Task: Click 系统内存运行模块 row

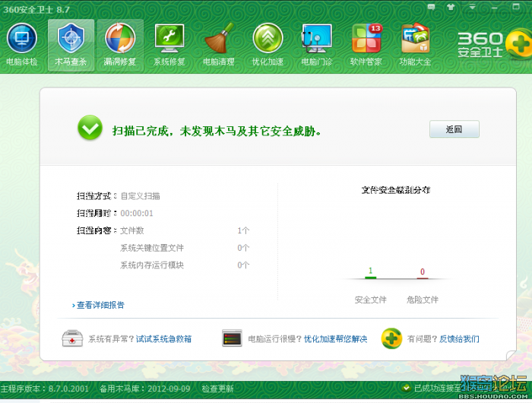Action: point(185,265)
